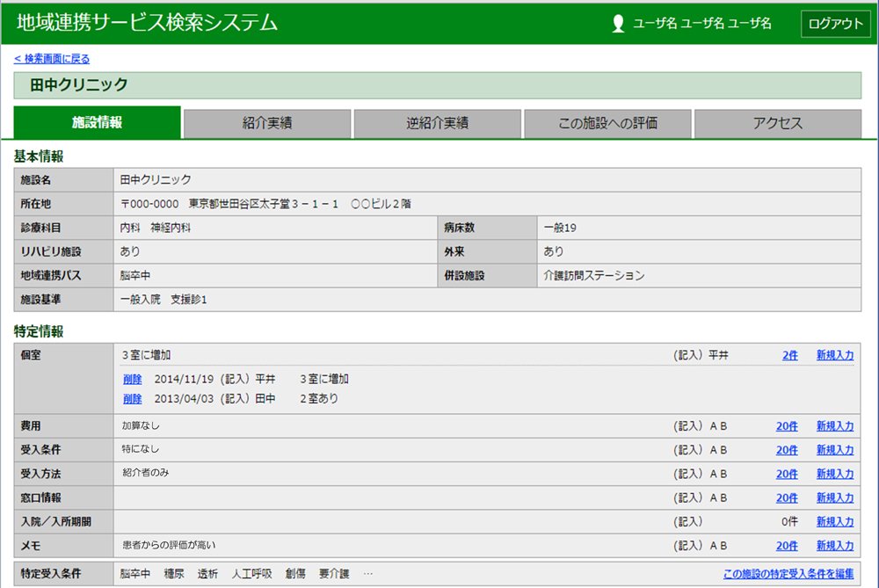The image size is (879, 588).
Task: Click 新規入力 in the 受入方法 row
Action: (x=835, y=475)
